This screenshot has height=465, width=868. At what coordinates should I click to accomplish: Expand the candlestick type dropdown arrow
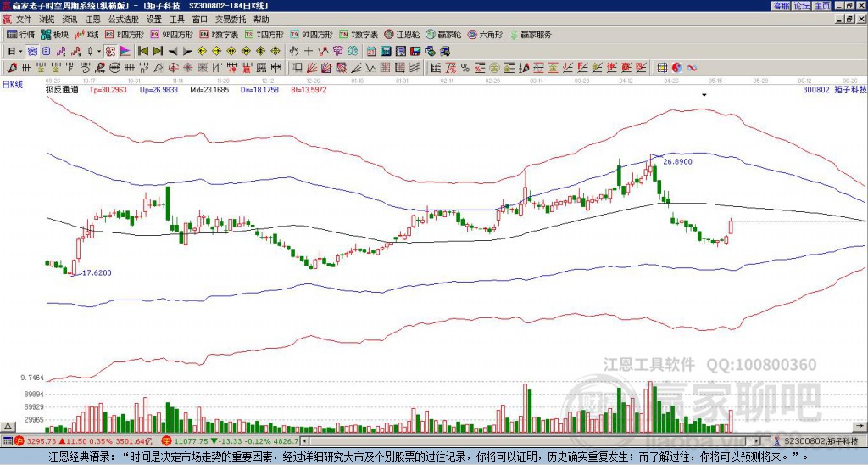[99, 52]
